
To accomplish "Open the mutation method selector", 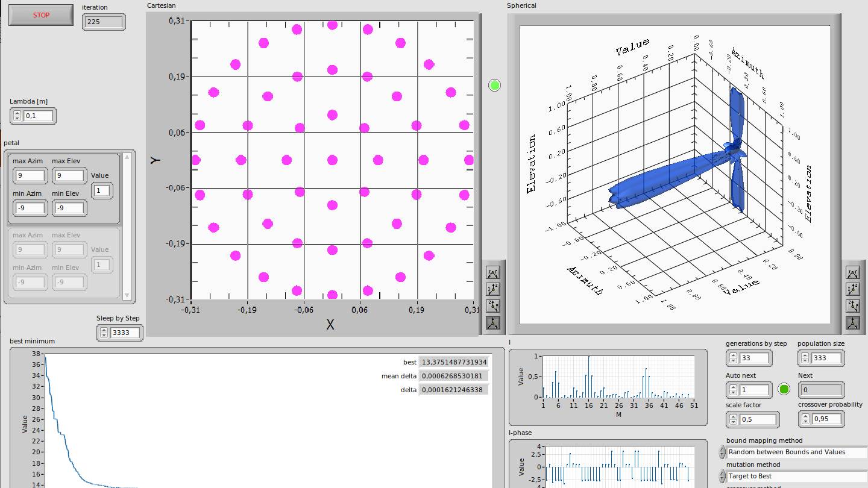I will point(722,476).
